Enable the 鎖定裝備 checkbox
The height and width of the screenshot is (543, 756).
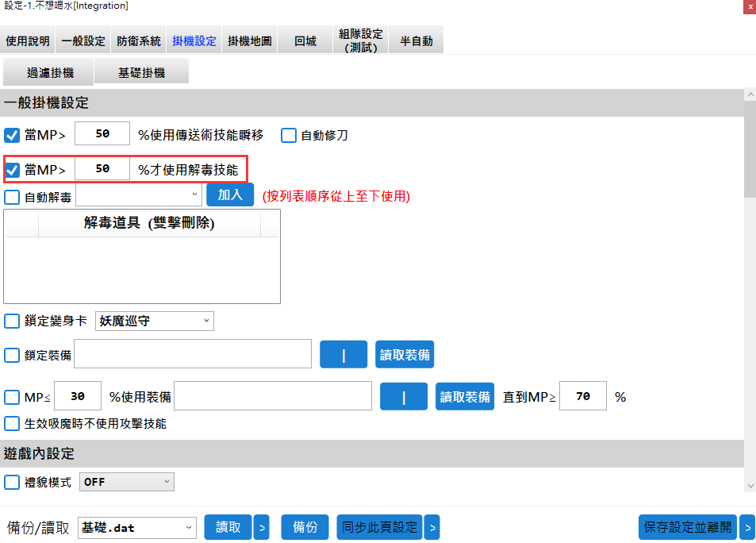[12, 355]
